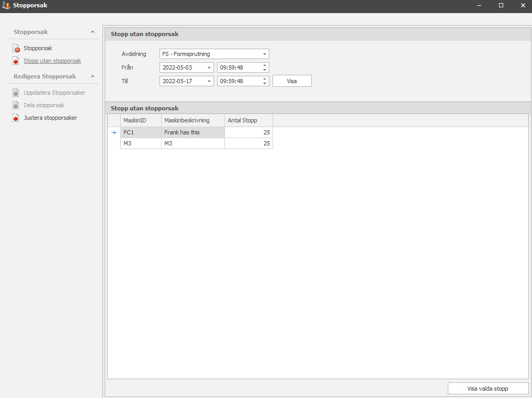Click the M3 Maskinbeskrivning cell
Viewport: 532px width, 398px height.
193,143
